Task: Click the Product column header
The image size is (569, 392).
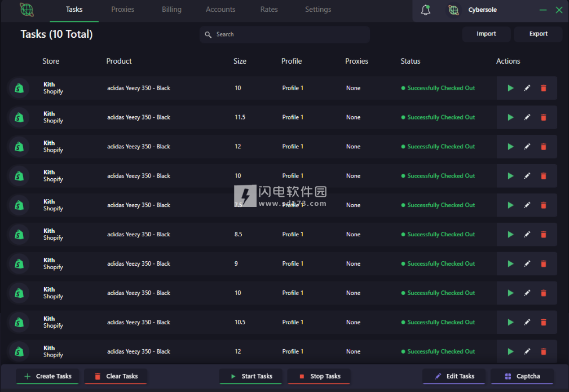Action: pyautogui.click(x=119, y=61)
